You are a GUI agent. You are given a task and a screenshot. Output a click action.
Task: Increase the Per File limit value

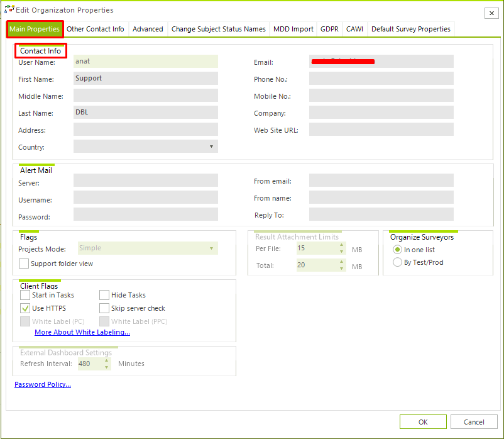pos(341,245)
